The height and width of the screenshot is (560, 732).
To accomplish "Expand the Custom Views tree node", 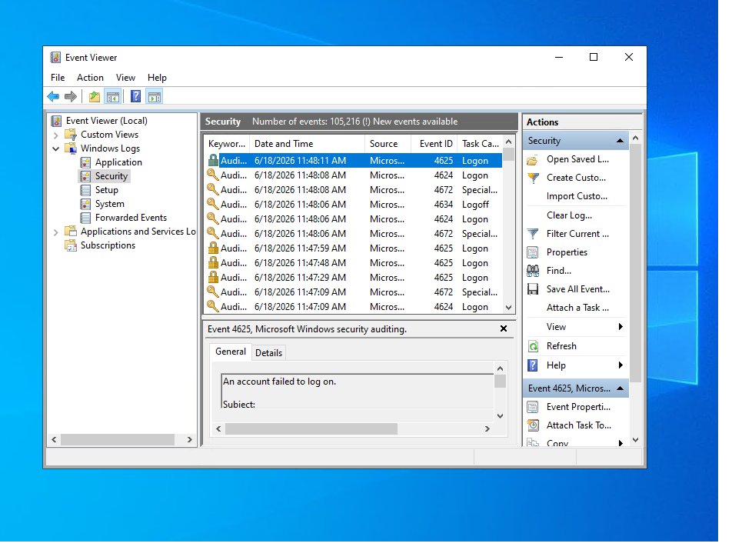I will (x=56, y=135).
